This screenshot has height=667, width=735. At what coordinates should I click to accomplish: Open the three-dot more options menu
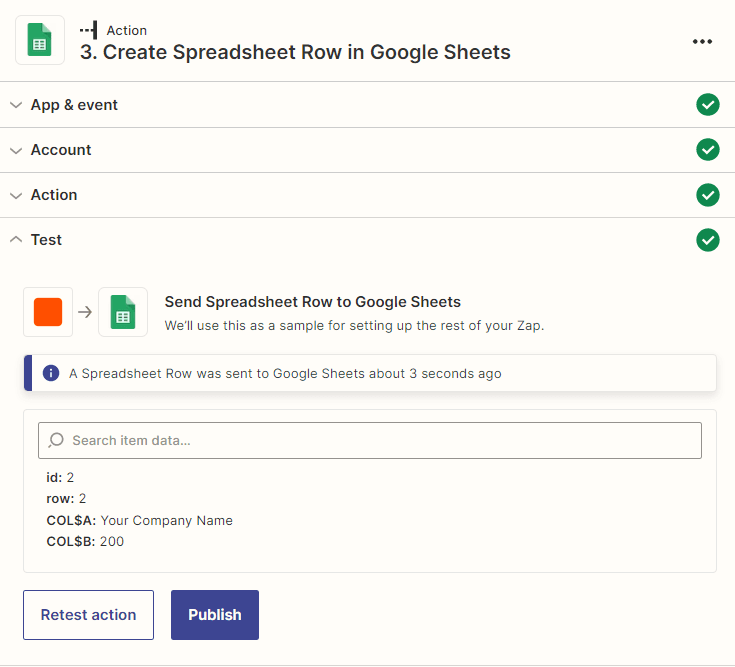(702, 41)
